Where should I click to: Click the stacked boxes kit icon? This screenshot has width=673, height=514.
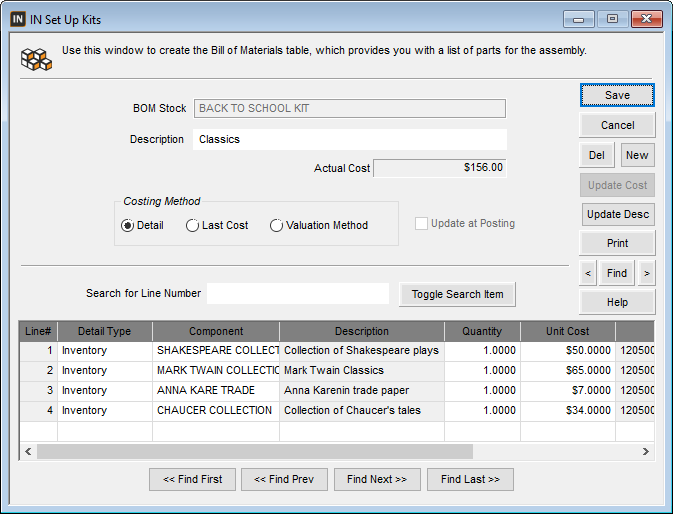(36, 59)
